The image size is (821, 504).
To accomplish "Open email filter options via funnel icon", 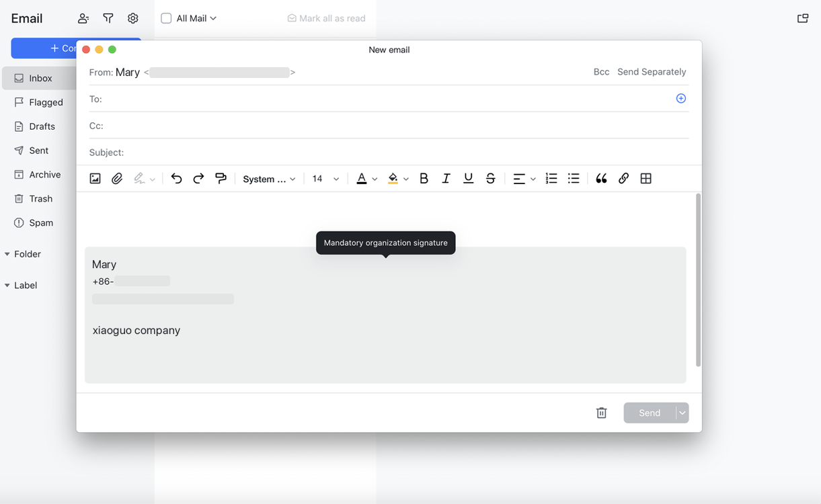I will click(x=108, y=18).
